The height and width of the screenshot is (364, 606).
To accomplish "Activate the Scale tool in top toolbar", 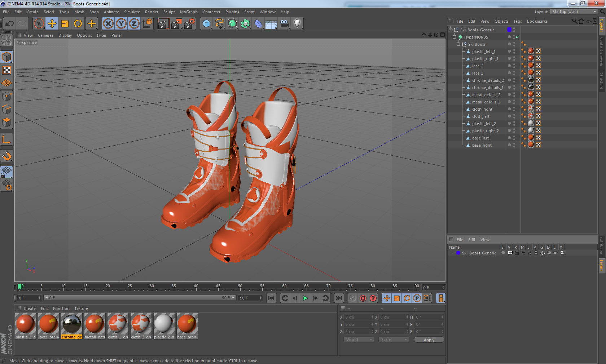I will tap(65, 24).
